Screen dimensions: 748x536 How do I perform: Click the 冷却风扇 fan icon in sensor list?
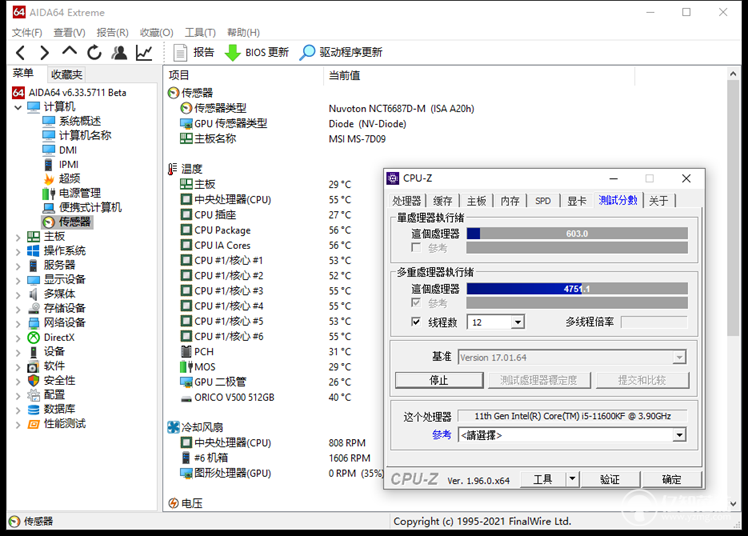point(173,427)
